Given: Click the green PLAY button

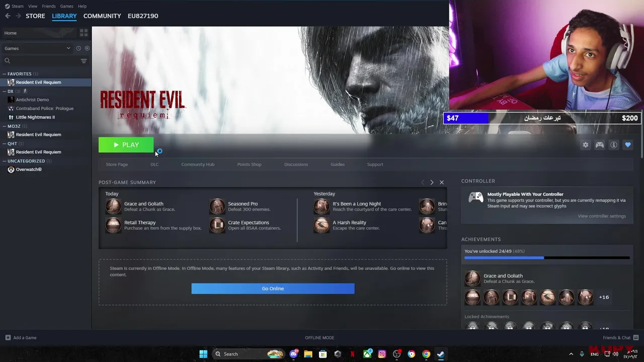Looking at the screenshot, I should pyautogui.click(x=126, y=145).
